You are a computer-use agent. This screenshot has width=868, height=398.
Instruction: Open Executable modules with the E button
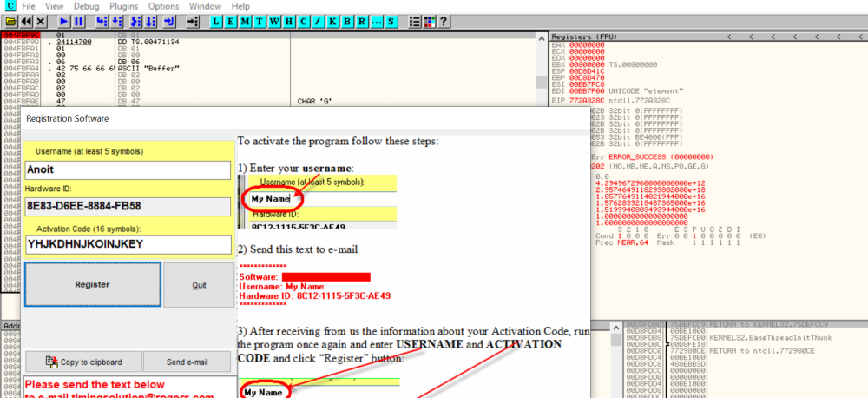(x=231, y=21)
